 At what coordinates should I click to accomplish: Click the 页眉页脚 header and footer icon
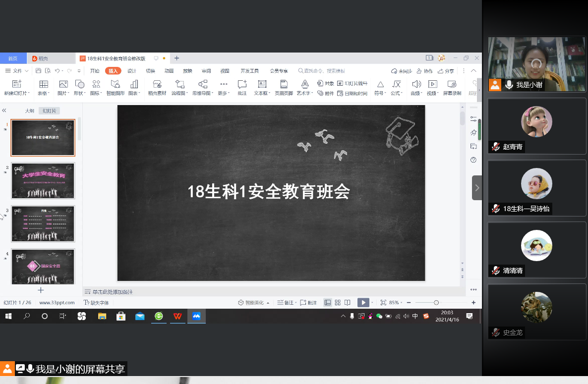point(284,84)
